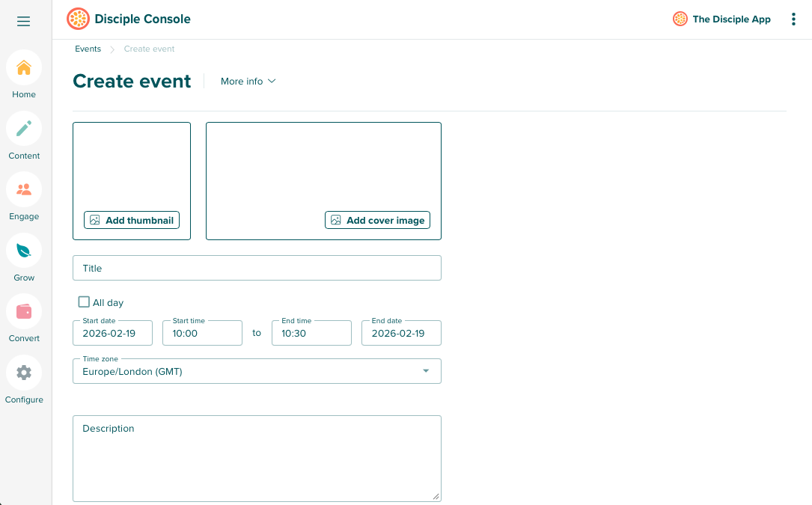
Task: Select the Content pencil icon
Action: tap(23, 128)
